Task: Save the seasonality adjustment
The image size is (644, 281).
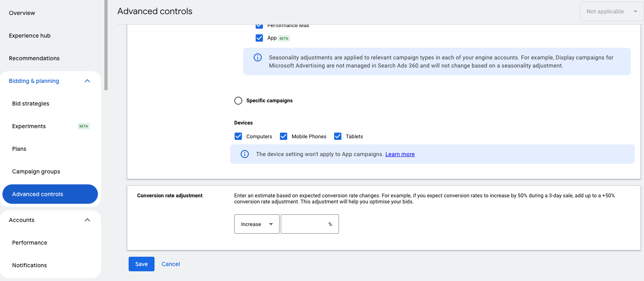Action: point(141,264)
